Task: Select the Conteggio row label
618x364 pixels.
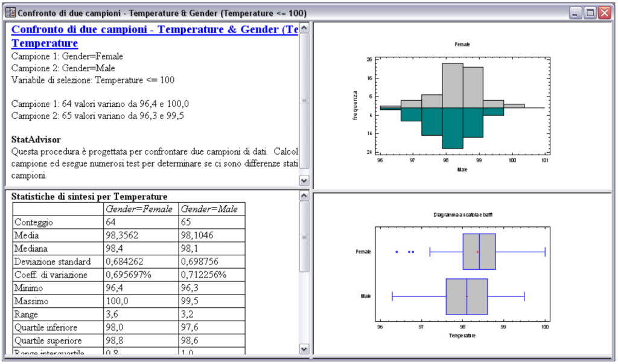Action: click(34, 222)
